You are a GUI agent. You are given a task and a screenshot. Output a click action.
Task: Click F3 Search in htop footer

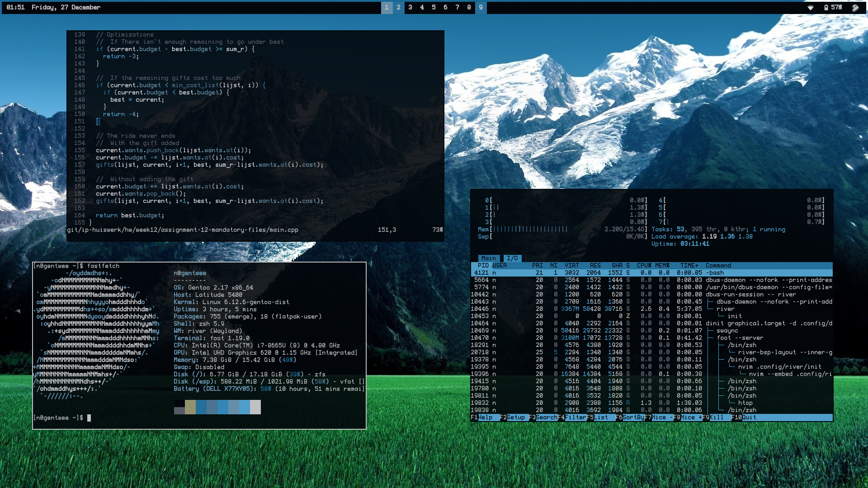[543, 418]
